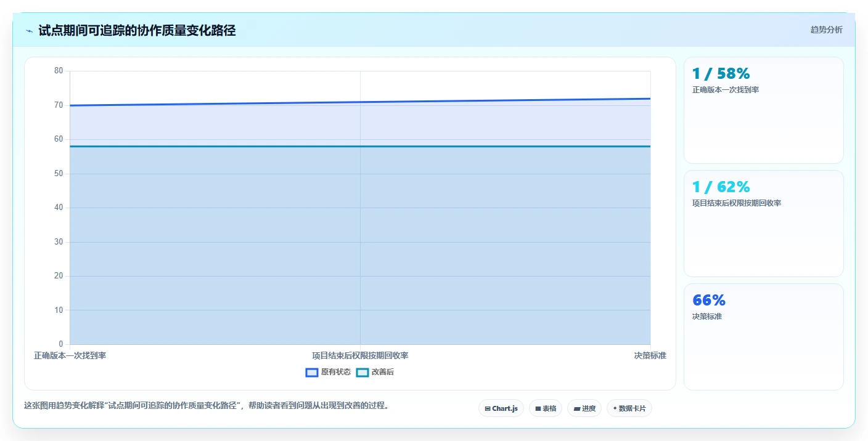Click the lightning icon beside the header title
Screen dimensions: 868x441
pyautogui.click(x=29, y=31)
